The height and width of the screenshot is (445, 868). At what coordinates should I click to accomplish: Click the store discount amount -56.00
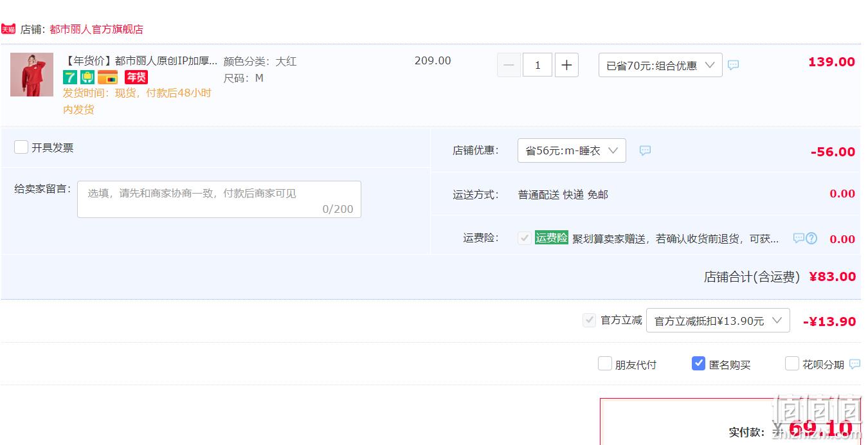point(833,152)
